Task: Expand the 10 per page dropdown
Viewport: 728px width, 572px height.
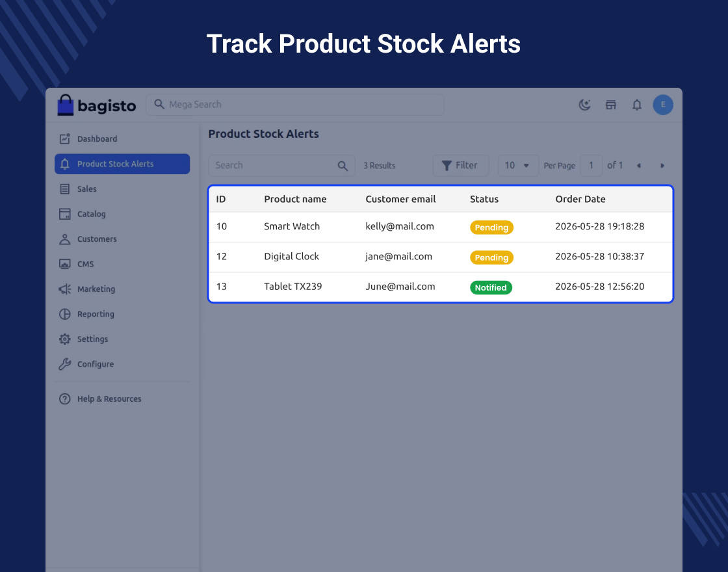Action: click(518, 166)
